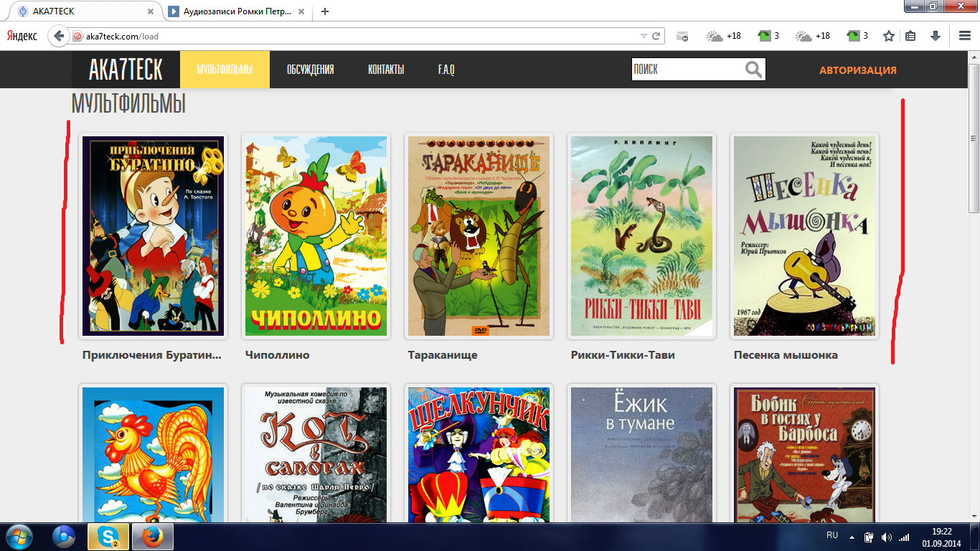980x551 pixels.
Task: Open the golden rooster cartoon poster
Action: (x=154, y=453)
